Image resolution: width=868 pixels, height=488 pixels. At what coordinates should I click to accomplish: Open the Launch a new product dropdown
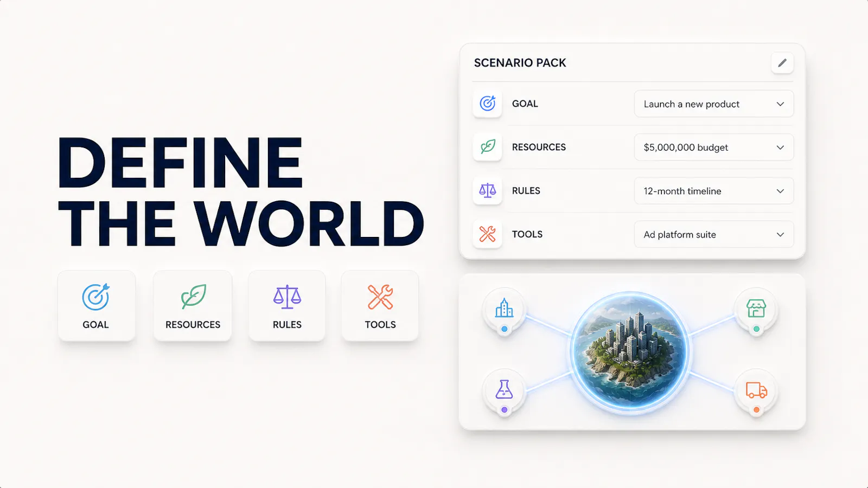click(x=713, y=104)
